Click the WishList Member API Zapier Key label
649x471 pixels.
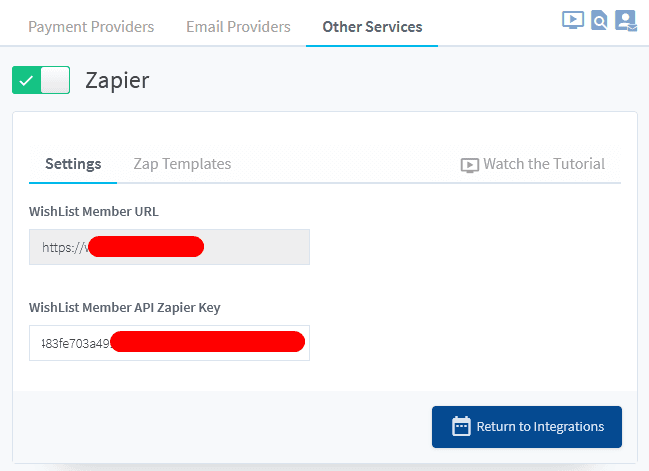125,308
